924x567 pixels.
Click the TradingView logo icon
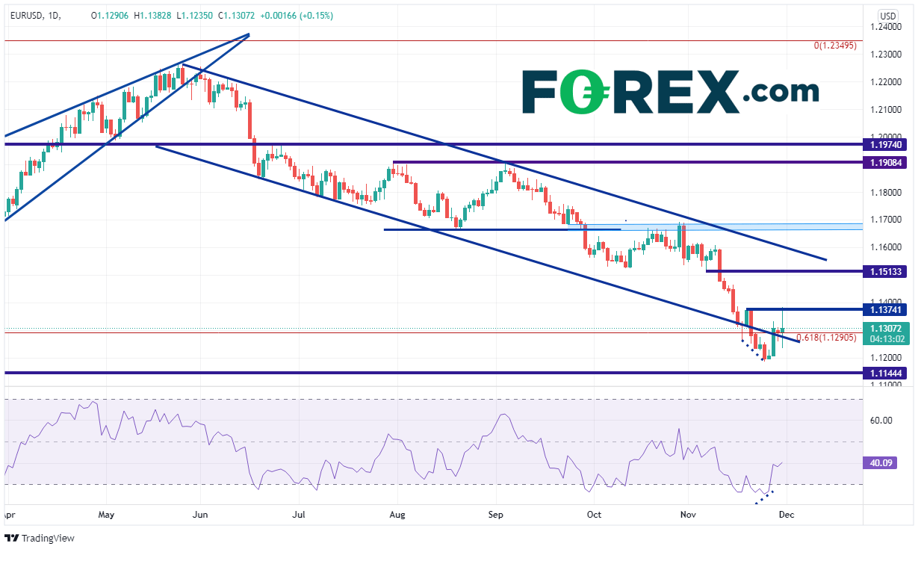click(12, 538)
